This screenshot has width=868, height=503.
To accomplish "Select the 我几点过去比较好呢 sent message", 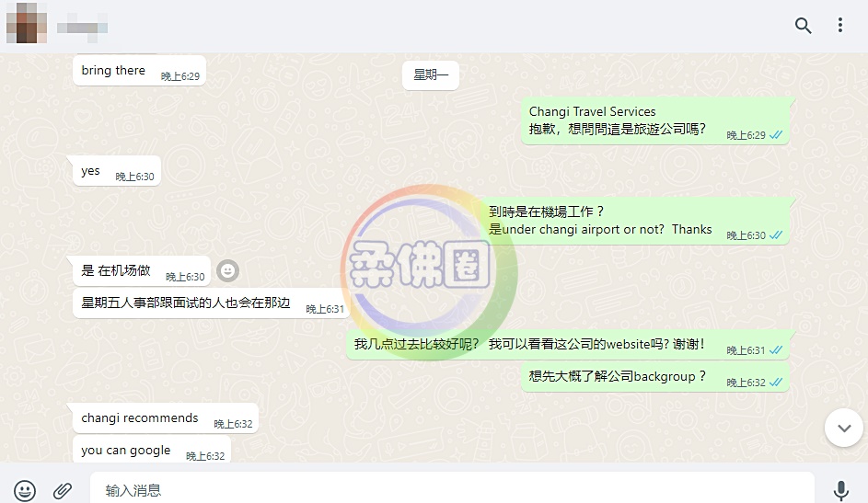I will point(568,345).
